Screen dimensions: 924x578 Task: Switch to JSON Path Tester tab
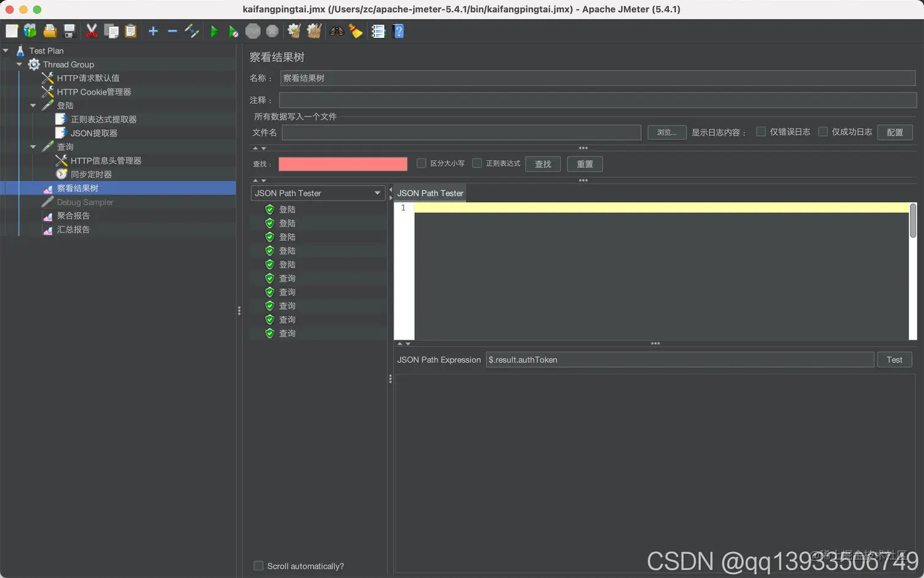(x=430, y=193)
